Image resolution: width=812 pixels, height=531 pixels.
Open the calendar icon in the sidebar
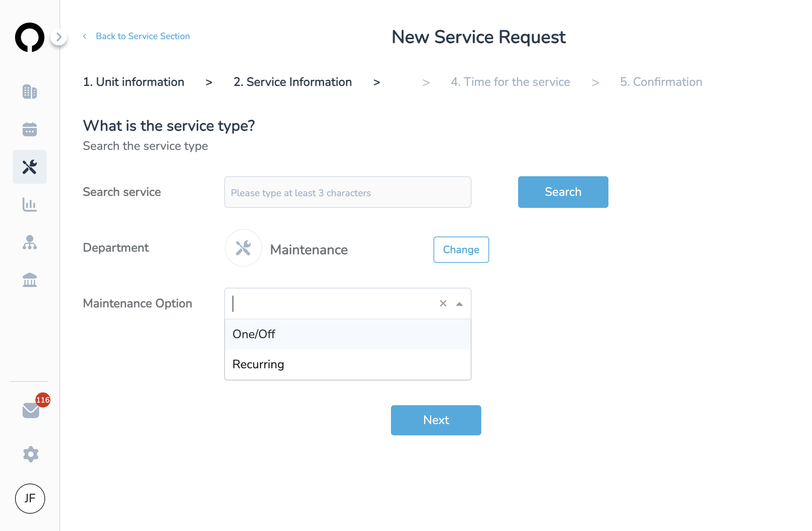coord(30,129)
